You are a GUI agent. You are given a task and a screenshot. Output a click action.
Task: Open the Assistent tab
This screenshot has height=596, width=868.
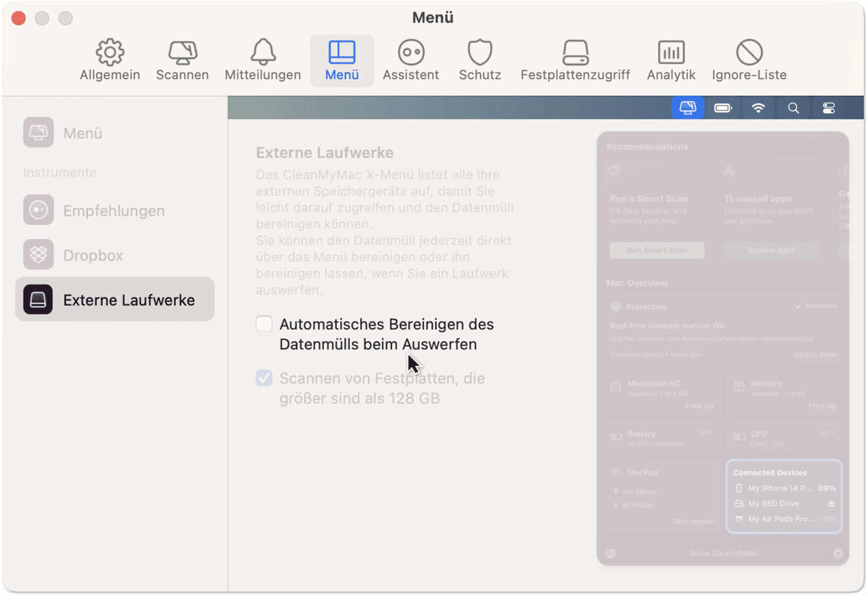(x=411, y=61)
